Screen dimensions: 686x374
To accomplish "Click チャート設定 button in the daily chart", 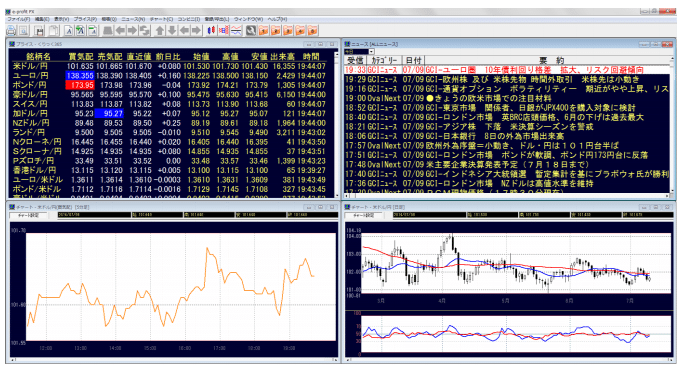I will coord(363,215).
